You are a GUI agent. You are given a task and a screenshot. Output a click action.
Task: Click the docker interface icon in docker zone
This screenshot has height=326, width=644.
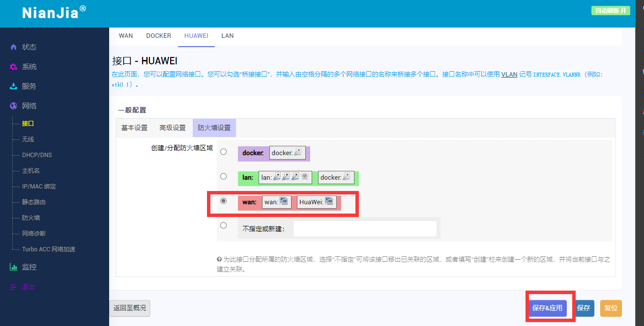point(299,153)
